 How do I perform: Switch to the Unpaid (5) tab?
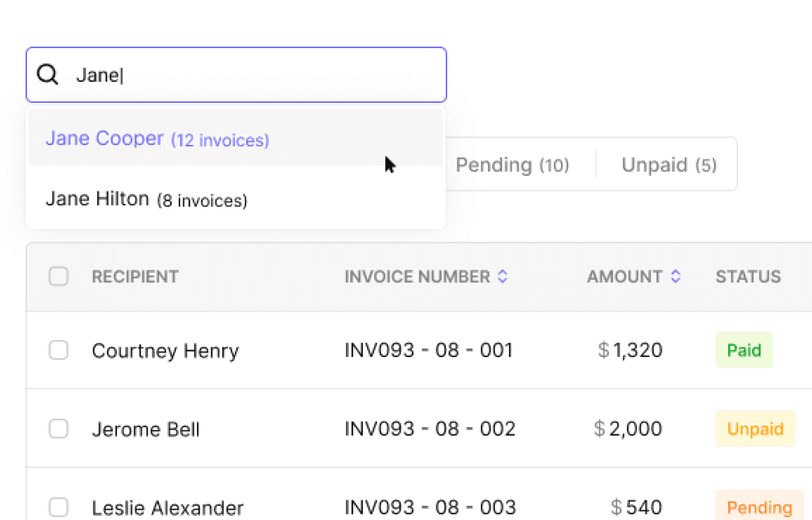[x=669, y=165]
